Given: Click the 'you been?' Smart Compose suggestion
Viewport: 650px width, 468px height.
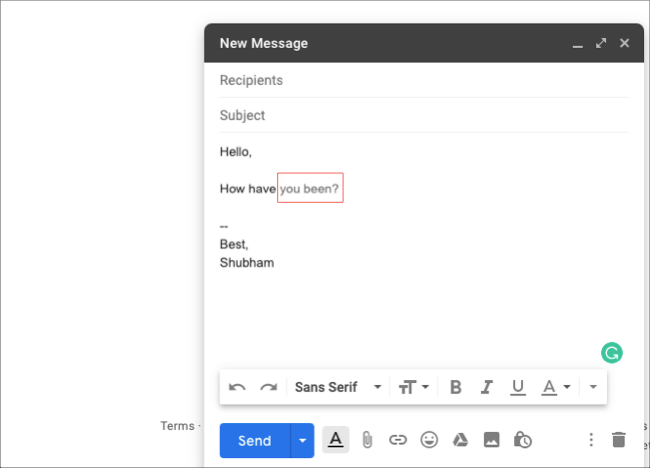Looking at the screenshot, I should coord(310,189).
